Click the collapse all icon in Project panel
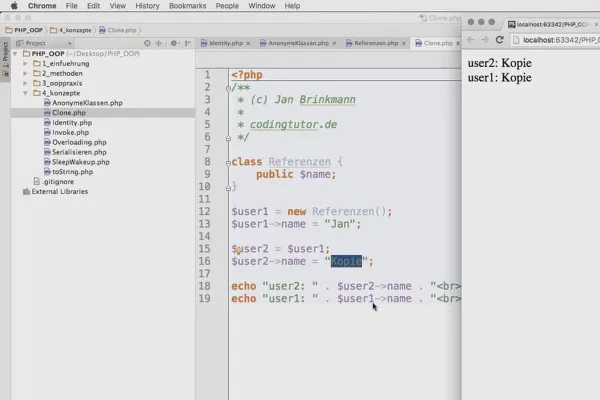 click(x=158, y=43)
